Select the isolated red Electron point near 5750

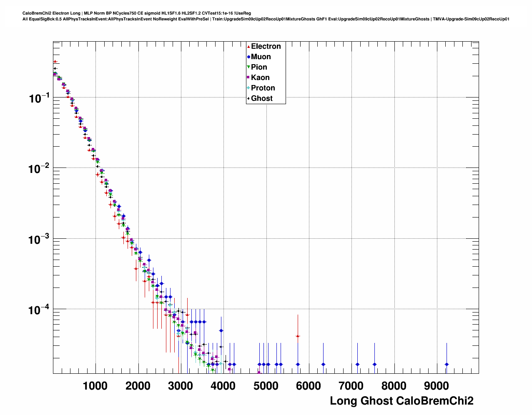[298, 336]
